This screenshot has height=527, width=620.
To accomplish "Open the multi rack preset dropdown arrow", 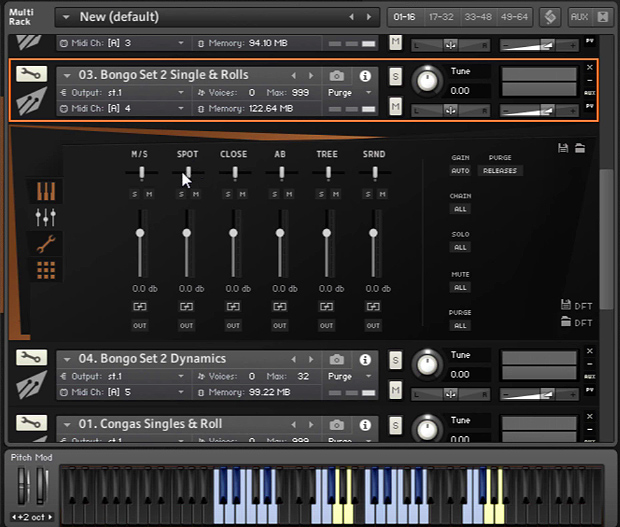I will click(x=66, y=17).
